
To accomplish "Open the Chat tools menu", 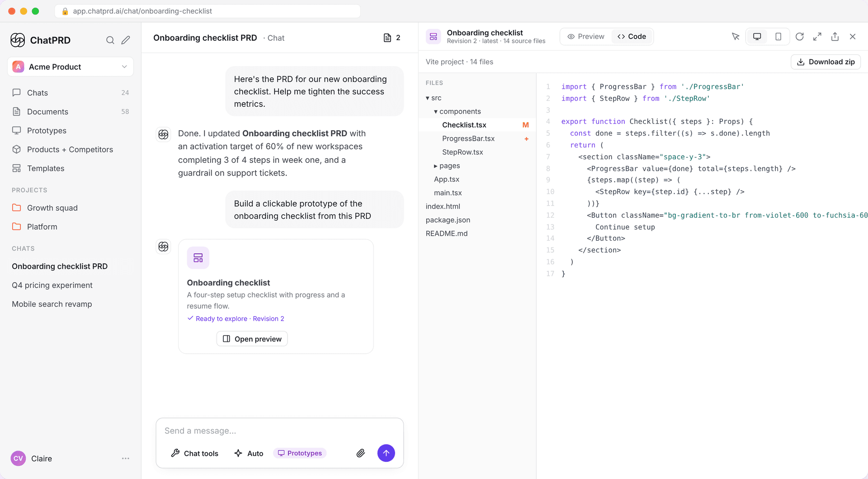I will (195, 453).
